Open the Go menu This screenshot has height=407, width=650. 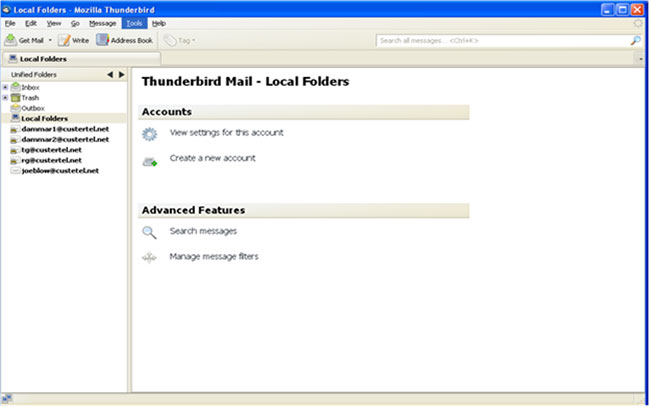[x=75, y=23]
